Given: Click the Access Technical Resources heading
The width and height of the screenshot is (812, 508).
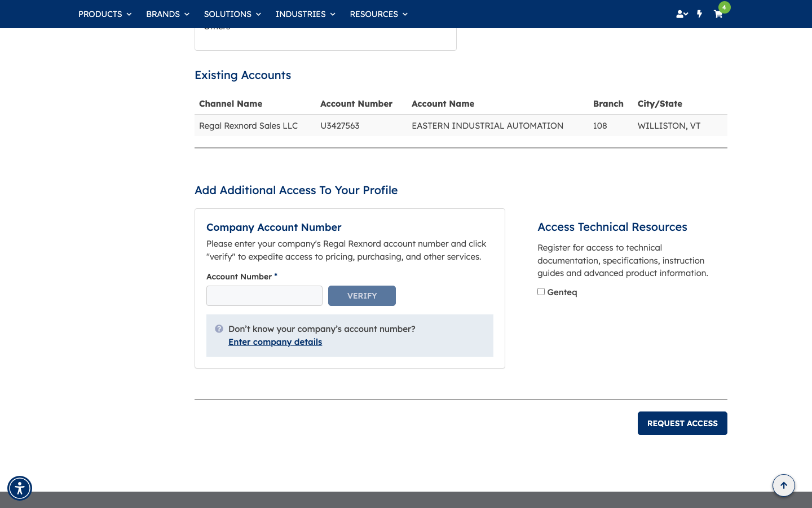Looking at the screenshot, I should tap(612, 227).
